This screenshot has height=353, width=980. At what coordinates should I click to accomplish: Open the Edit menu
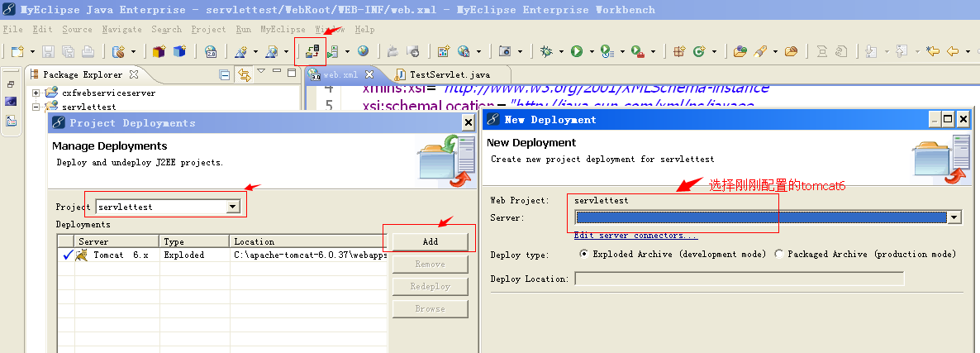tap(42, 30)
